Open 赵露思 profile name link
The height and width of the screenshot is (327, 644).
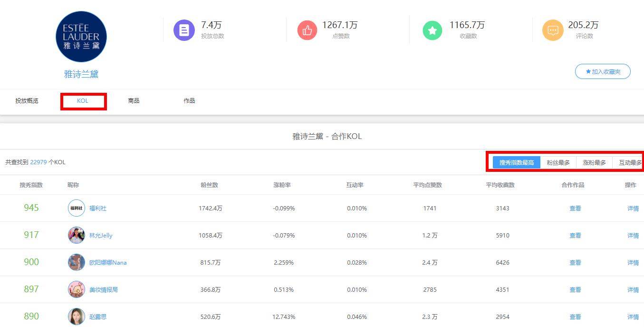98,317
